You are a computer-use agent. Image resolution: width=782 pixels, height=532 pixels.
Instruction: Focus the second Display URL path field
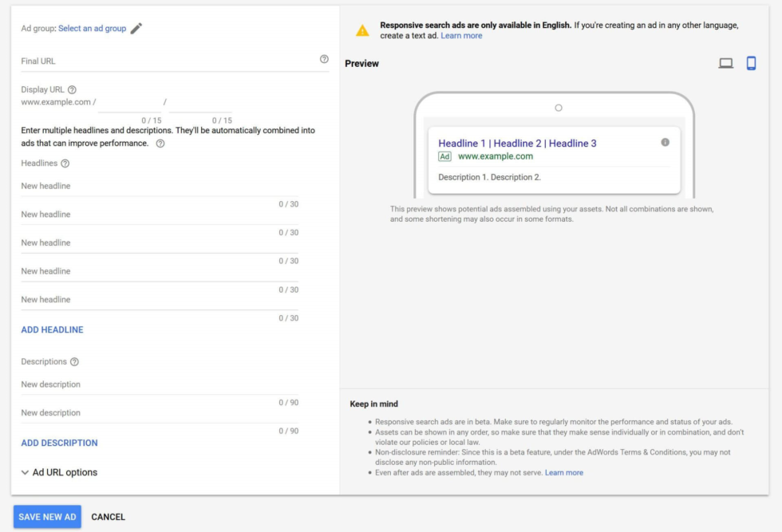pyautogui.click(x=200, y=103)
